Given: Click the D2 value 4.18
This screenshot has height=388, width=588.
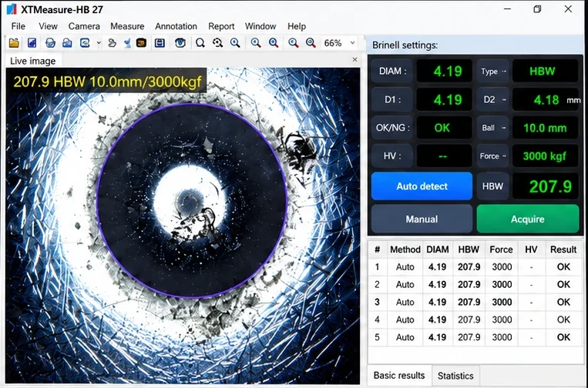Looking at the screenshot, I should [546, 99].
